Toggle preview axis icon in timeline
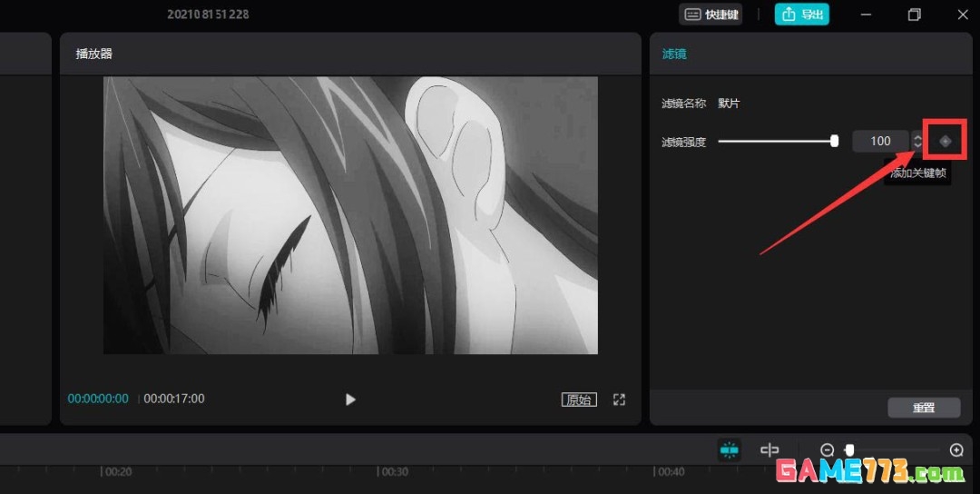This screenshot has height=494, width=980. click(769, 450)
